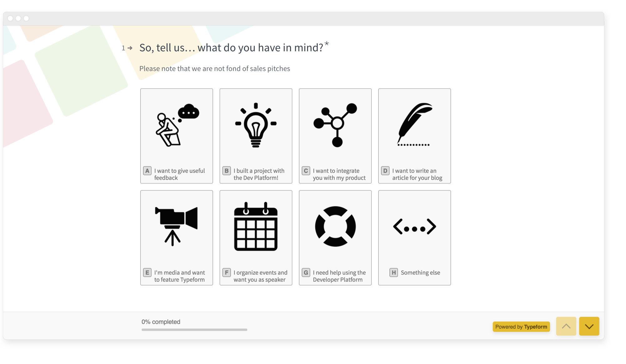Screen dimensions: 626x364
Task: Click option H Something else tile
Action: pyautogui.click(x=414, y=237)
